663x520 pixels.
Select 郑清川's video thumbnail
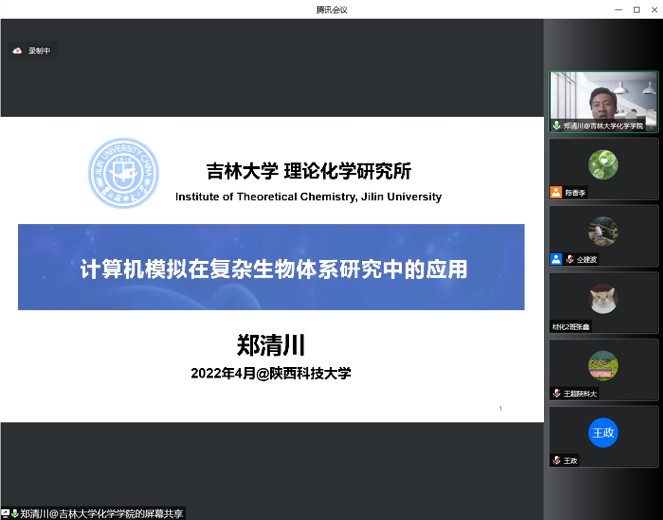pos(603,100)
